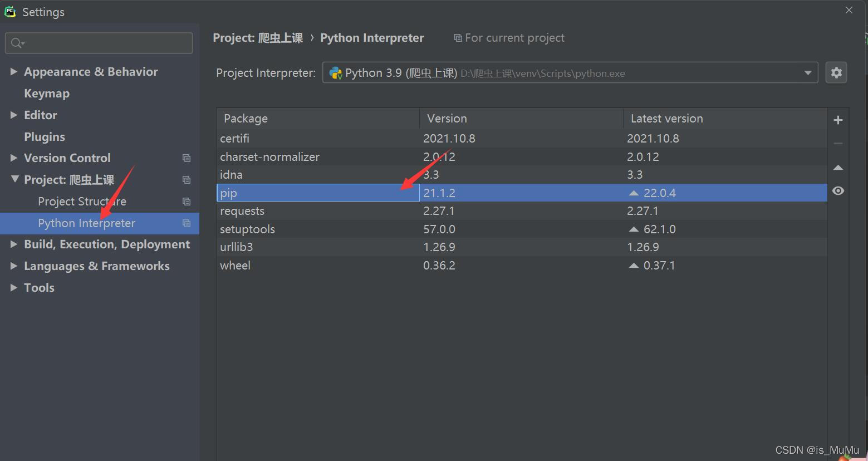This screenshot has height=461, width=868.
Task: Click the copy icon beside Python Interpreter
Action: (x=187, y=223)
